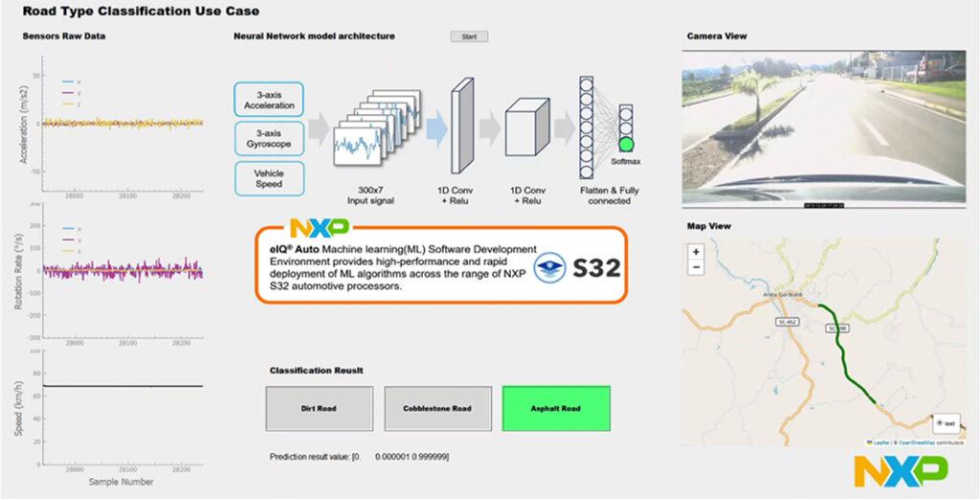The image size is (980, 500).
Task: Click the green Softmax output node
Action: 626,146
